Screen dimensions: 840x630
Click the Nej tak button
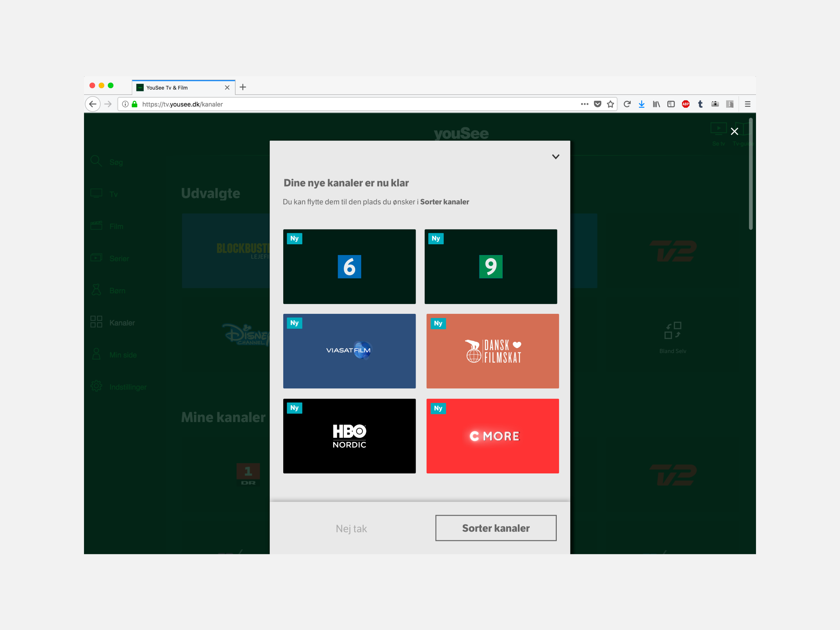tap(351, 528)
